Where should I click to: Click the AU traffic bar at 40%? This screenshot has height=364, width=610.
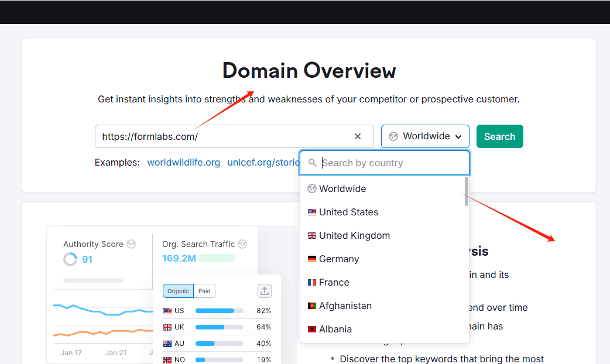tap(219, 344)
